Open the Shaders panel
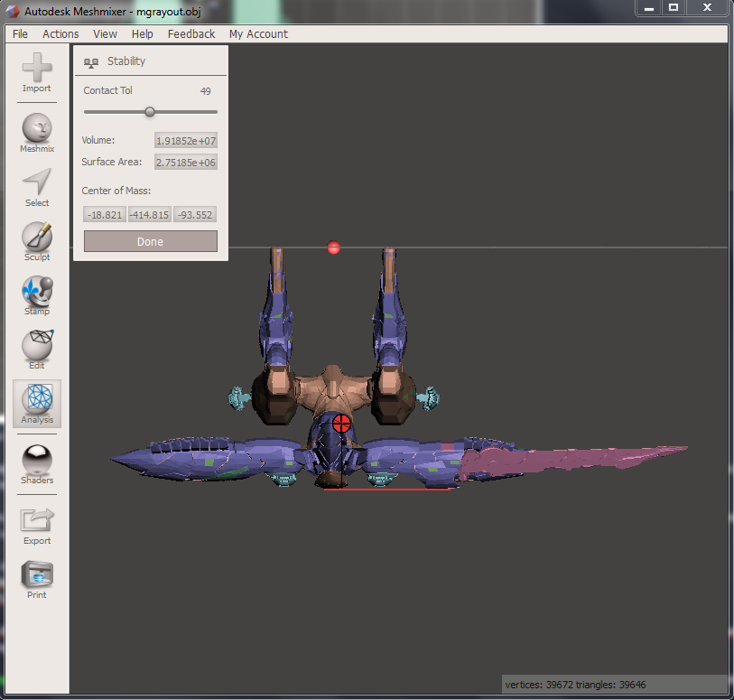This screenshot has width=734, height=700. [x=37, y=464]
